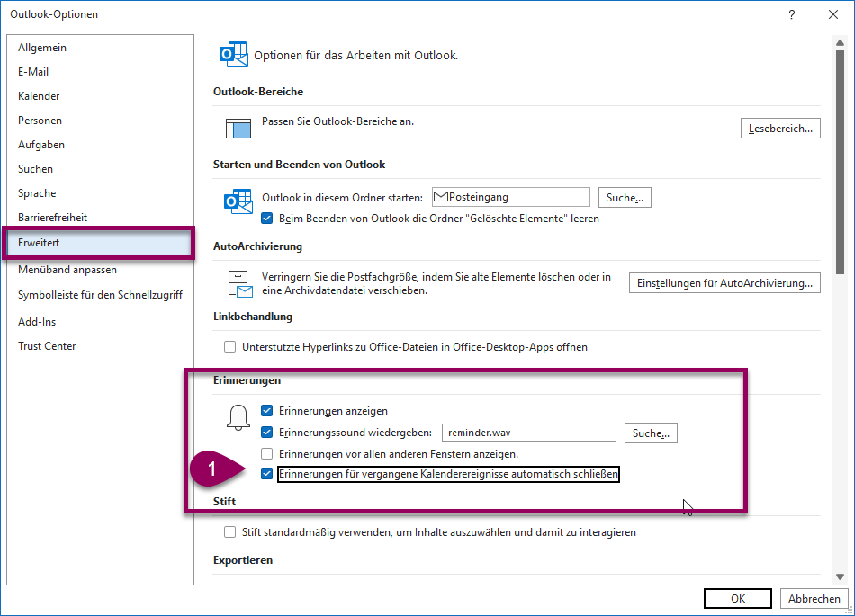Click the Linkbehandlung heading
The height and width of the screenshot is (616, 855).
(x=253, y=317)
